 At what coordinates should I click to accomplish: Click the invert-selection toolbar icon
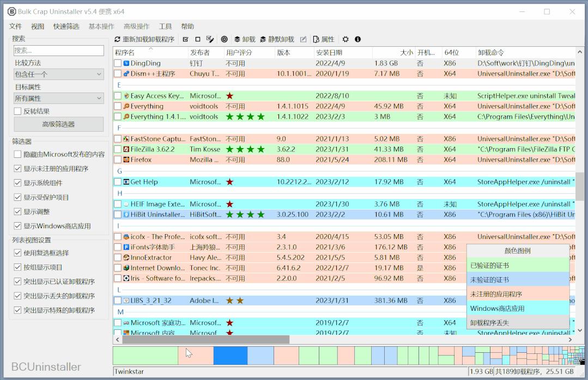[211, 39]
